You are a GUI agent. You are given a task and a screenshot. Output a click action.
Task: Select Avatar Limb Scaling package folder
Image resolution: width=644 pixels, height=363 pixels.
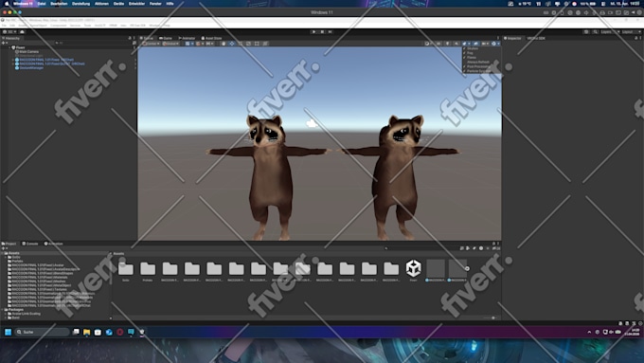26,314
